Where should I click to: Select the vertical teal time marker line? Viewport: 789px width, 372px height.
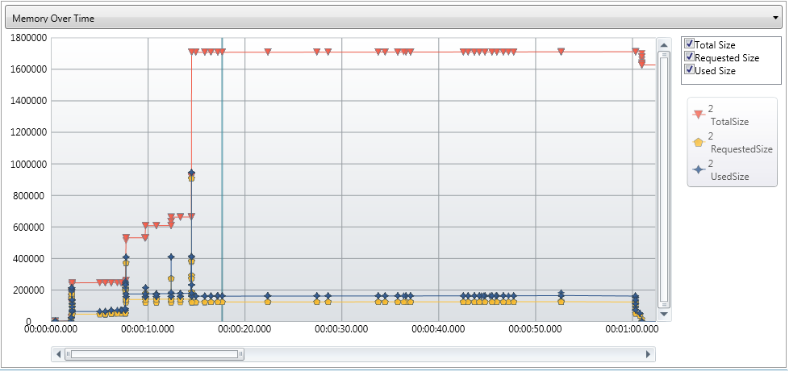[x=222, y=180]
